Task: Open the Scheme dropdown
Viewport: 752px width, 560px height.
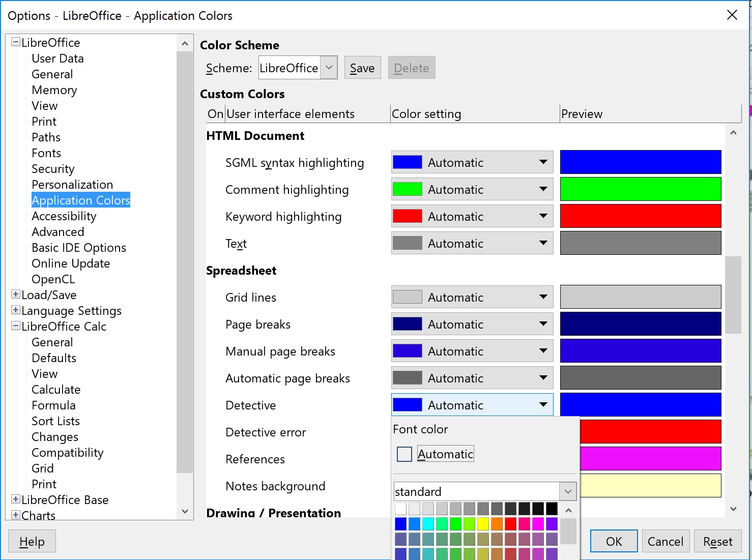Action: click(329, 67)
